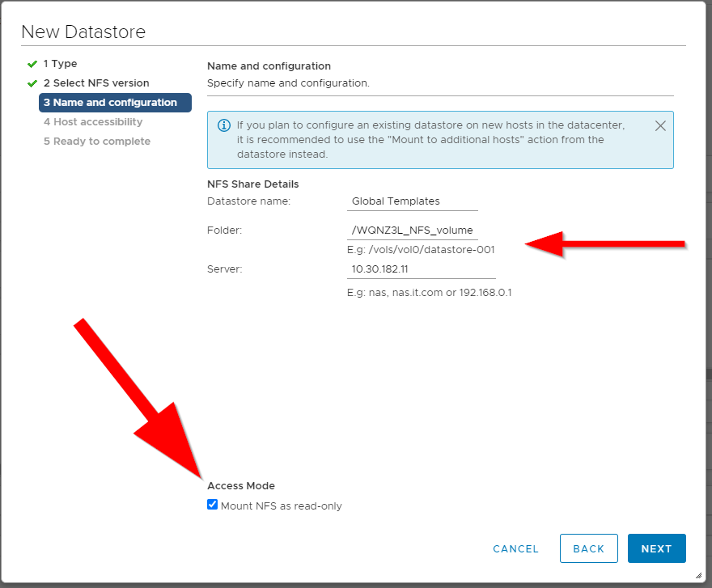Click the blue info icon in the banner
The image size is (712, 588).
pyautogui.click(x=222, y=125)
